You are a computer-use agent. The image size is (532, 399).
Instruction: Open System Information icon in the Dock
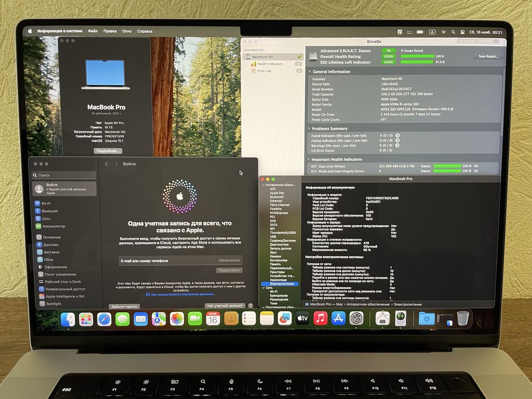point(383,318)
